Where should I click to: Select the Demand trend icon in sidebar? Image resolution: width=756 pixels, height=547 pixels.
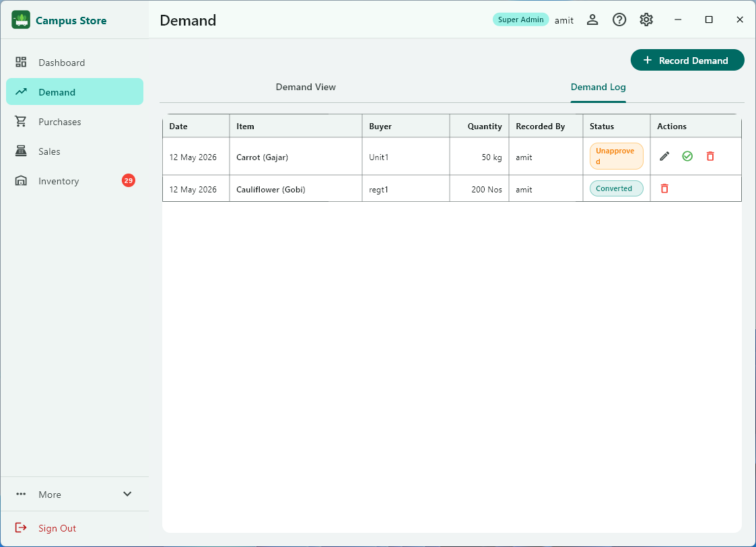[x=21, y=92]
